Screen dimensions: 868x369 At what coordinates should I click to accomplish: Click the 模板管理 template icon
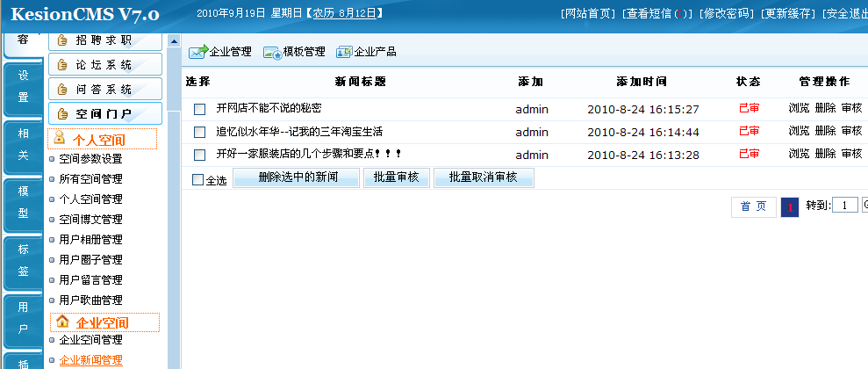[273, 53]
